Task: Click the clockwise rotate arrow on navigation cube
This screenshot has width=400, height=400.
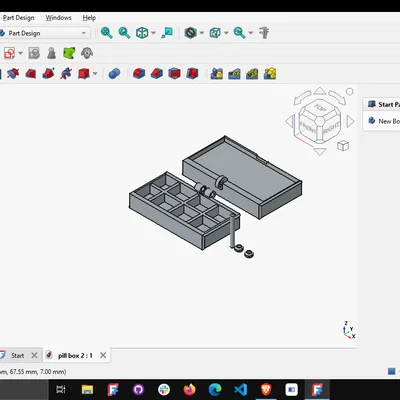Action: pyautogui.click(x=337, y=97)
